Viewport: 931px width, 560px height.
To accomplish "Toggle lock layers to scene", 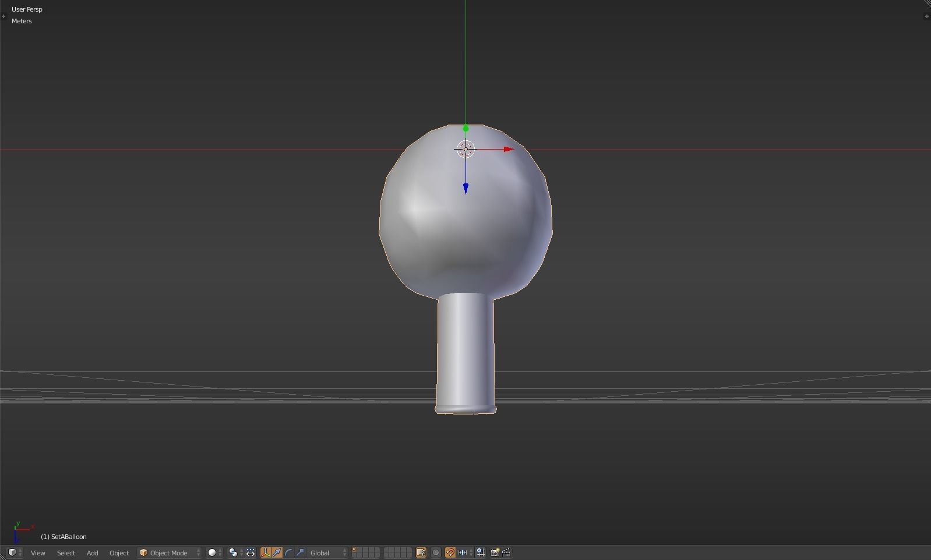I will [x=421, y=552].
